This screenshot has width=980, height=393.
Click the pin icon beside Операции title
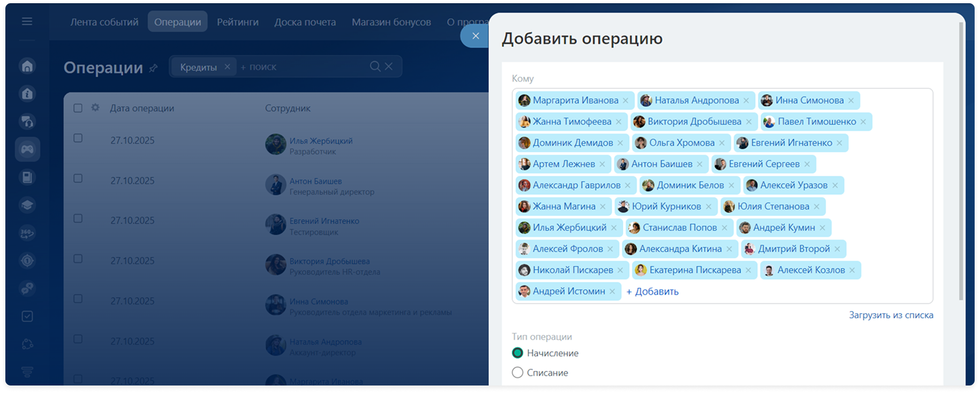coord(154,68)
